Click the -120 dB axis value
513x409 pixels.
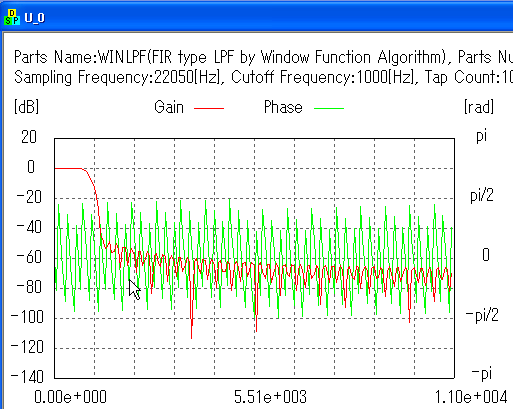(x=27, y=347)
